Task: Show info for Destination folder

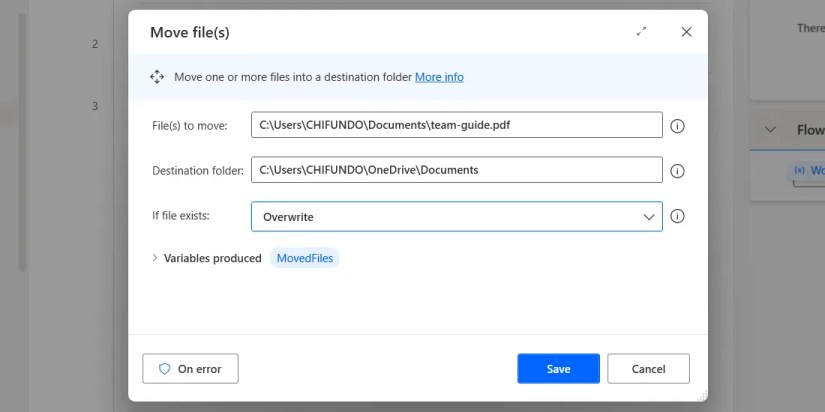Action: click(x=677, y=171)
